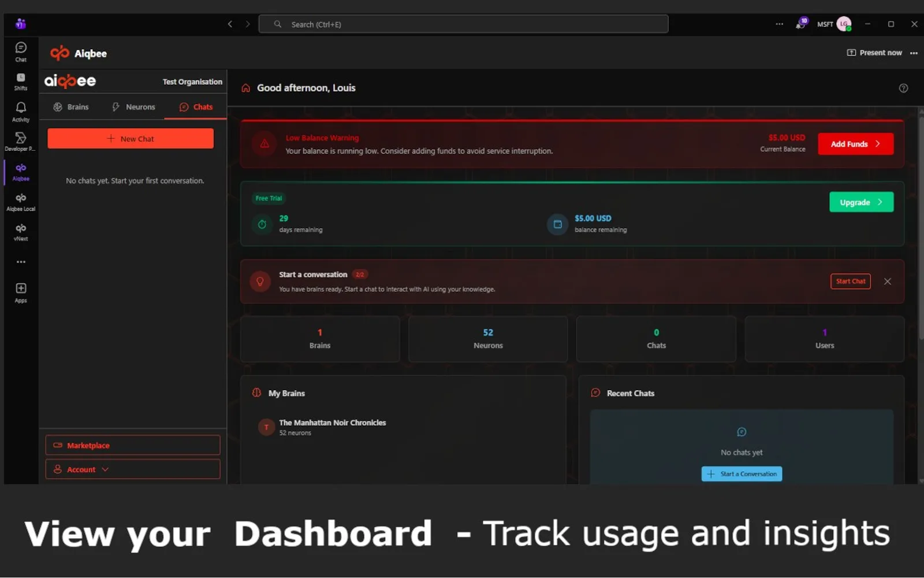Click Present now button
The height and width of the screenshot is (578, 924).
coord(874,53)
